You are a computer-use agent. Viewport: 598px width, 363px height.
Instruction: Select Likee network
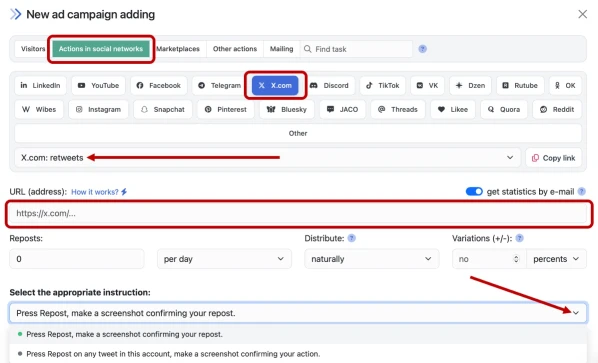[453, 109]
